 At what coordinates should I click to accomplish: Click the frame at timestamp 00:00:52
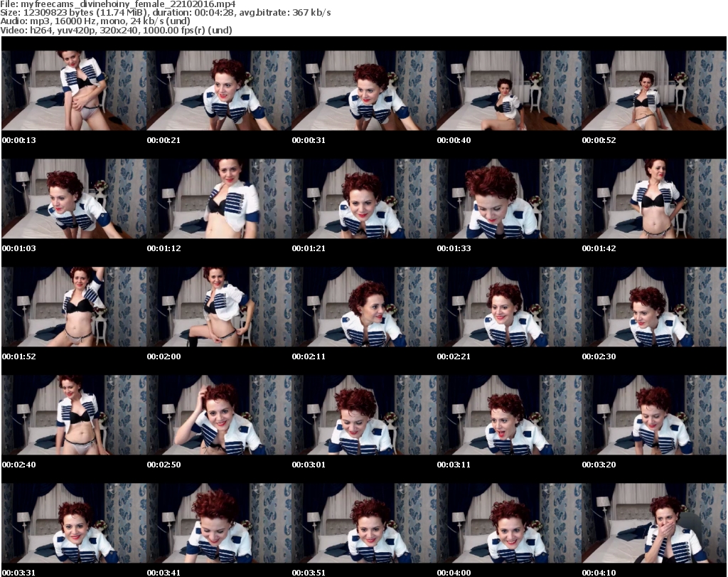pyautogui.click(x=654, y=90)
